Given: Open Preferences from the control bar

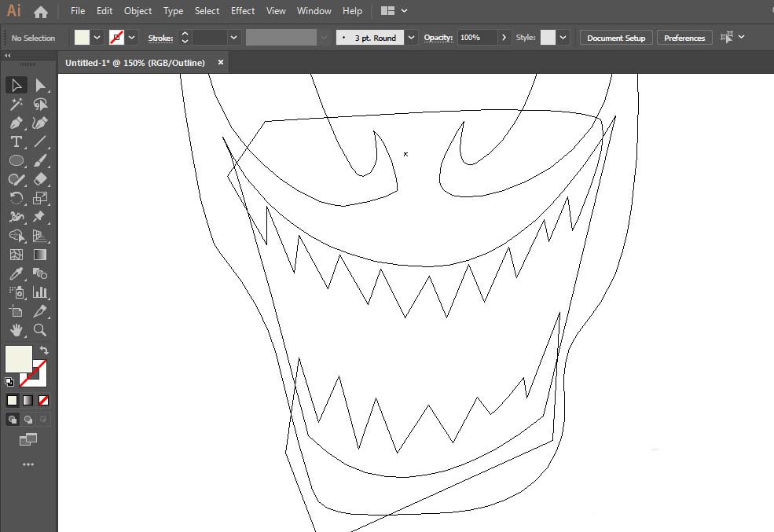Looking at the screenshot, I should coord(684,38).
